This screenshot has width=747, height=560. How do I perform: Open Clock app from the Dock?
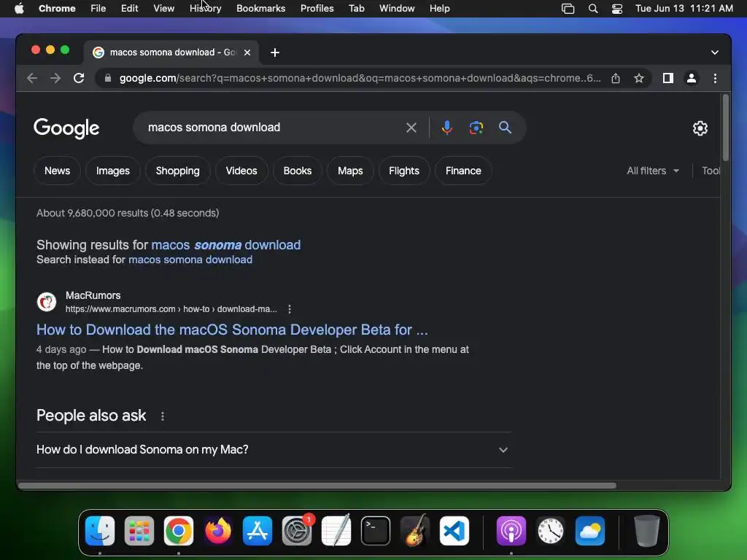(551, 531)
